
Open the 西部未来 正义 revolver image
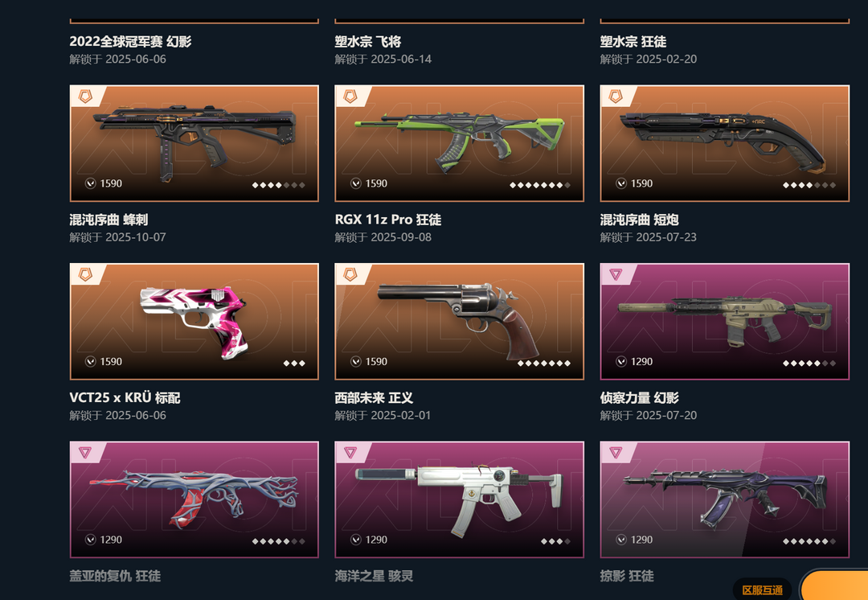point(458,320)
